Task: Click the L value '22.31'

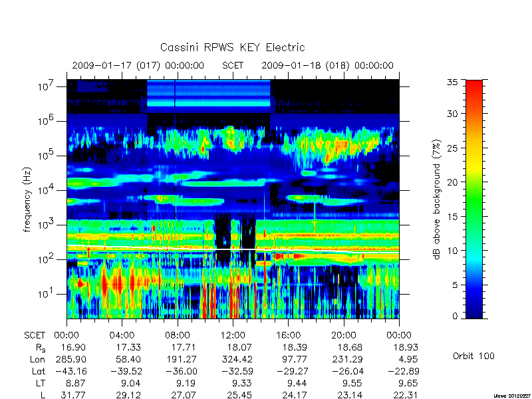Action: (406, 395)
